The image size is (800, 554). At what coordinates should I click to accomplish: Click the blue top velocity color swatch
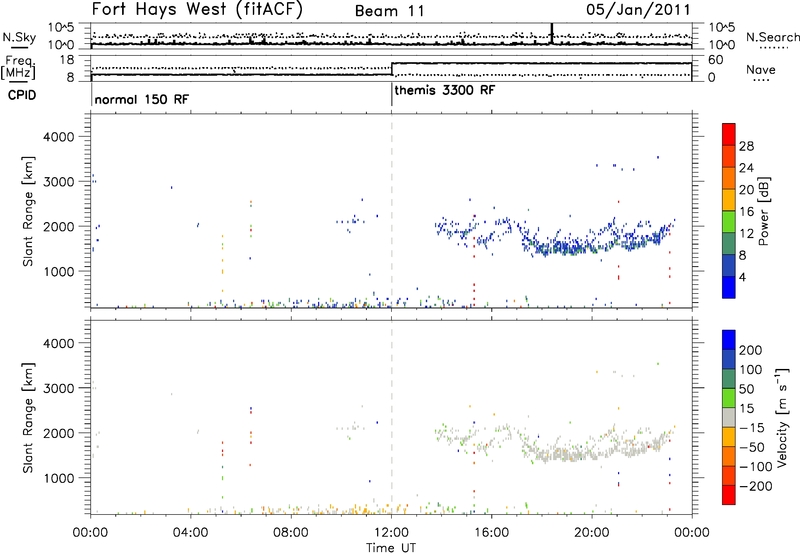tap(729, 340)
